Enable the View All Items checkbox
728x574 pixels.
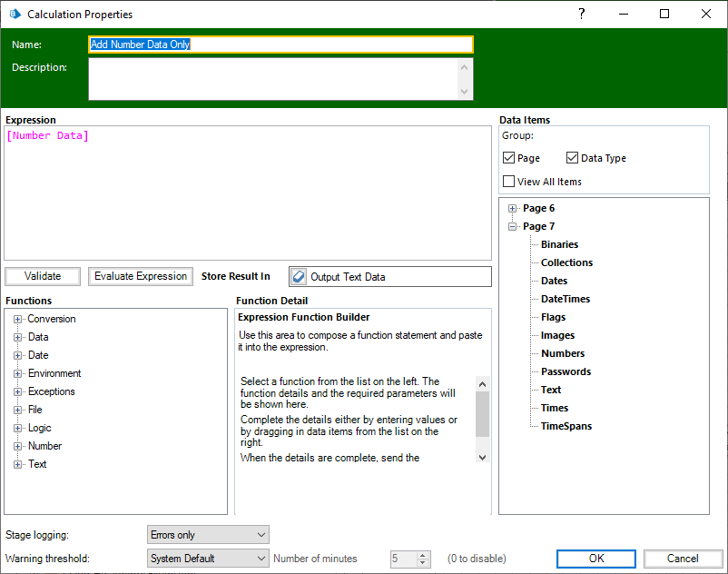click(x=509, y=182)
